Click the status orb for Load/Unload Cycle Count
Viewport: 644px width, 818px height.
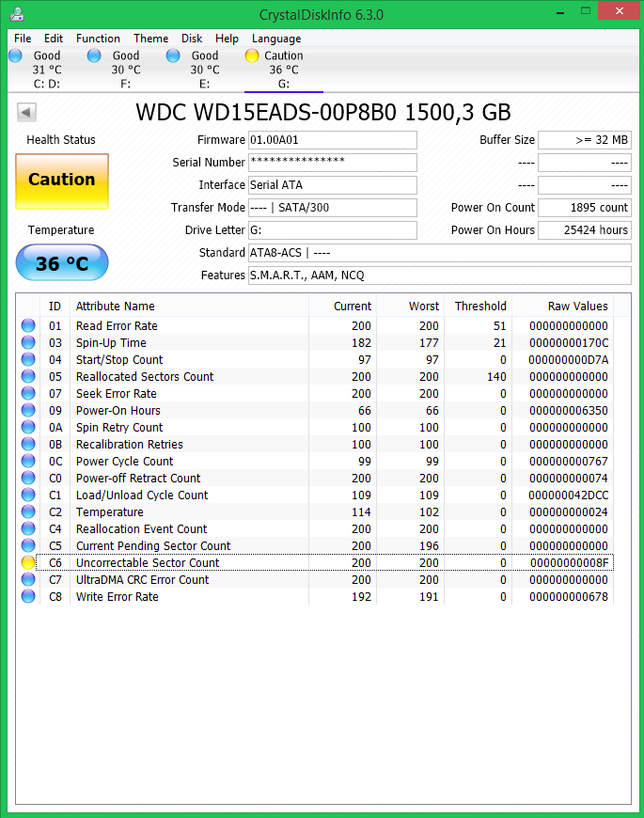(x=28, y=495)
